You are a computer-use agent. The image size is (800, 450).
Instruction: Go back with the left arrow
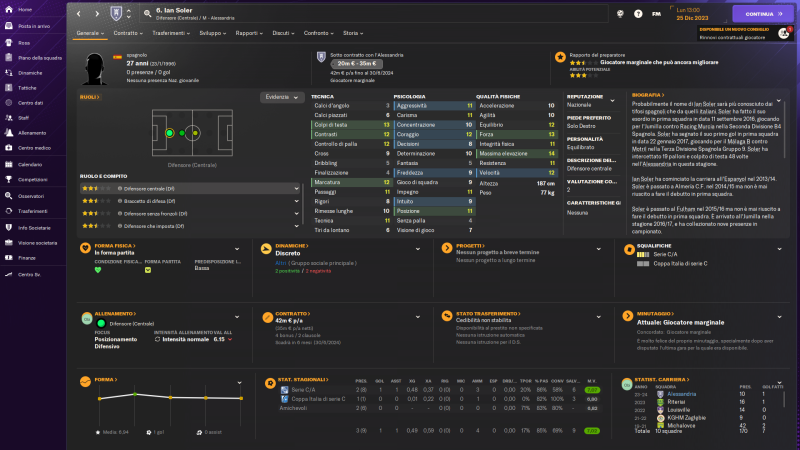79,14
